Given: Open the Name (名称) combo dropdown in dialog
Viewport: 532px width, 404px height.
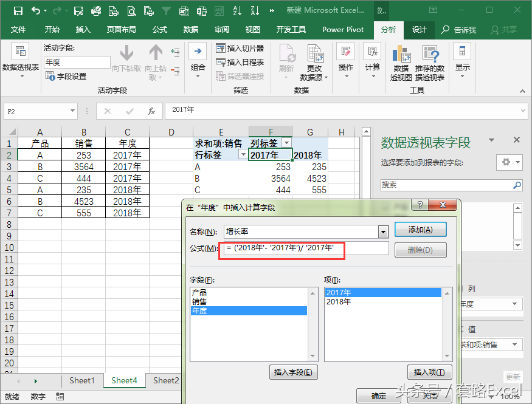Looking at the screenshot, I should click(383, 232).
